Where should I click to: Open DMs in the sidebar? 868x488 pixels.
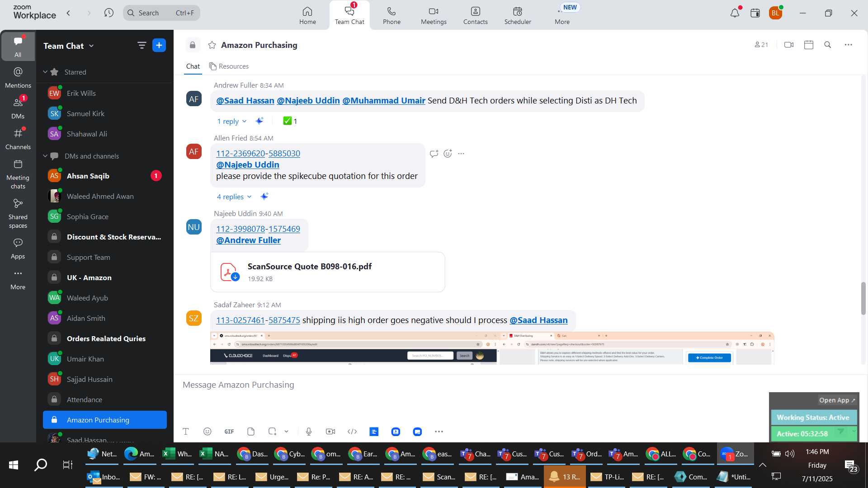click(x=18, y=108)
